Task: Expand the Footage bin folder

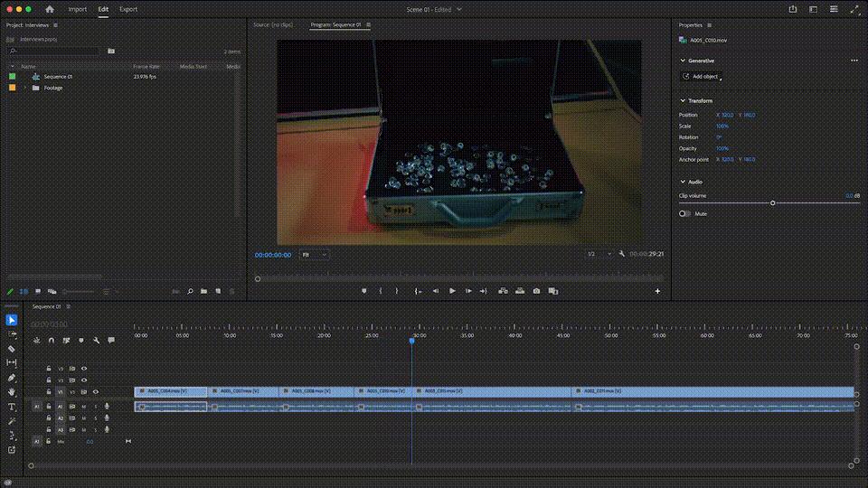Action: (25, 88)
